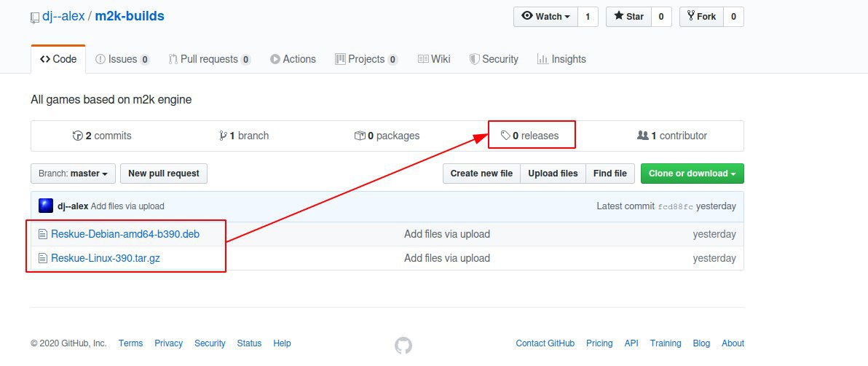Open commit message on Reskue-Debian row

[x=446, y=234]
